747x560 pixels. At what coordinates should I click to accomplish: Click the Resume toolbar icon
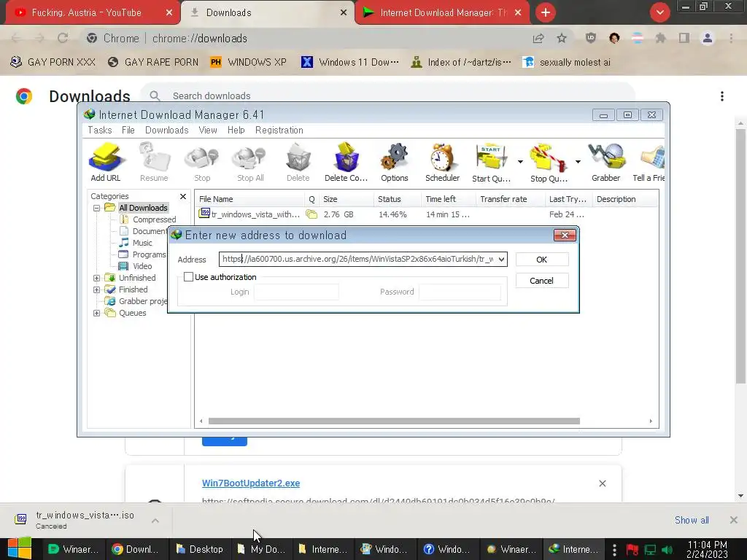tap(154, 162)
